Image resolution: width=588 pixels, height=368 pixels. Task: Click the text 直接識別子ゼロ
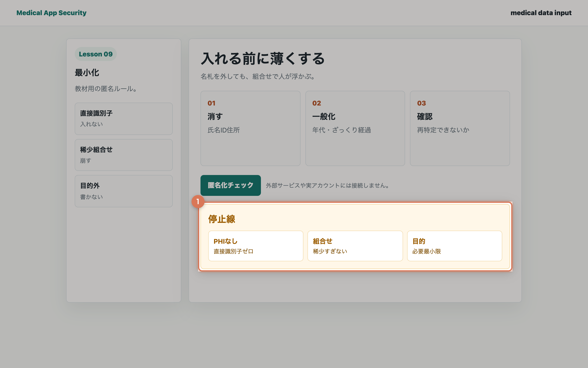pyautogui.click(x=233, y=251)
